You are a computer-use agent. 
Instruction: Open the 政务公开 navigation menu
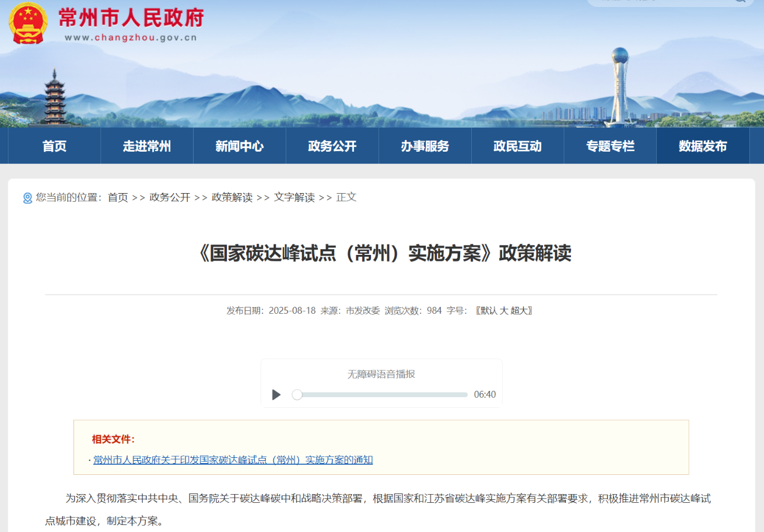[332, 146]
